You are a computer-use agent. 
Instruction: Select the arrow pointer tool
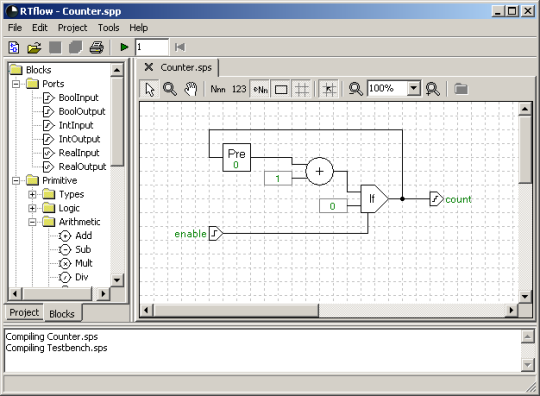pos(150,89)
